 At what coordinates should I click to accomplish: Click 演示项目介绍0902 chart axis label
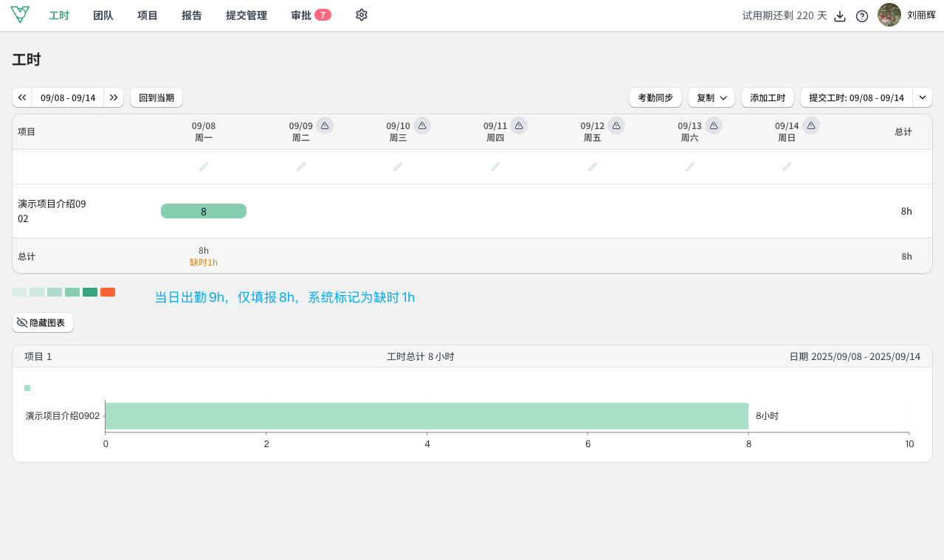pyautogui.click(x=63, y=416)
